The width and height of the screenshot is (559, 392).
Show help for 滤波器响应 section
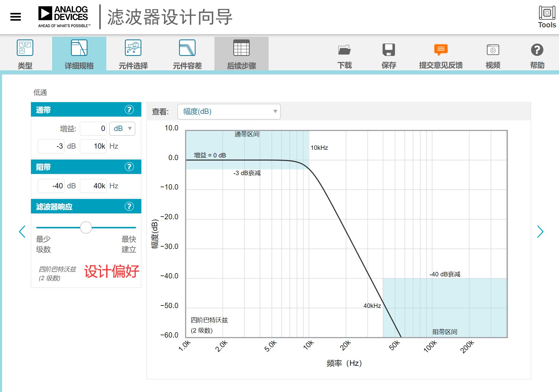(x=129, y=207)
